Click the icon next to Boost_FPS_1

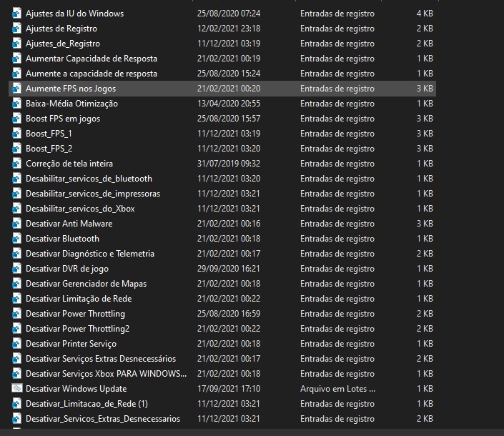point(16,134)
